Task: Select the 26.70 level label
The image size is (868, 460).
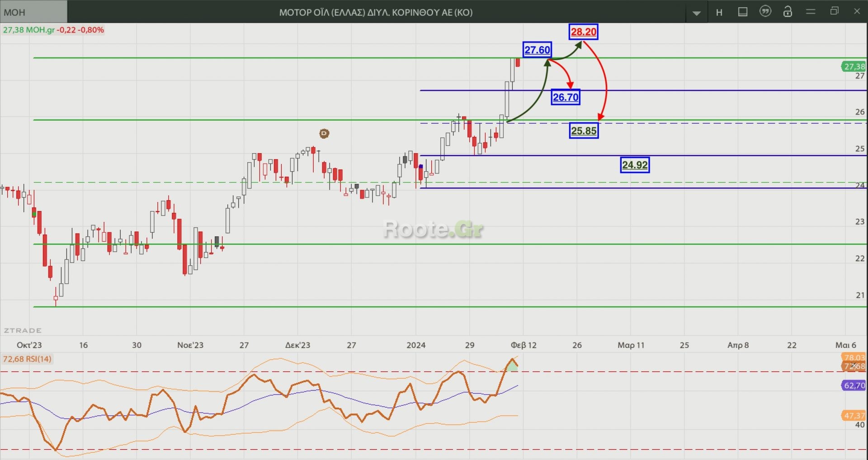Action: (x=565, y=97)
